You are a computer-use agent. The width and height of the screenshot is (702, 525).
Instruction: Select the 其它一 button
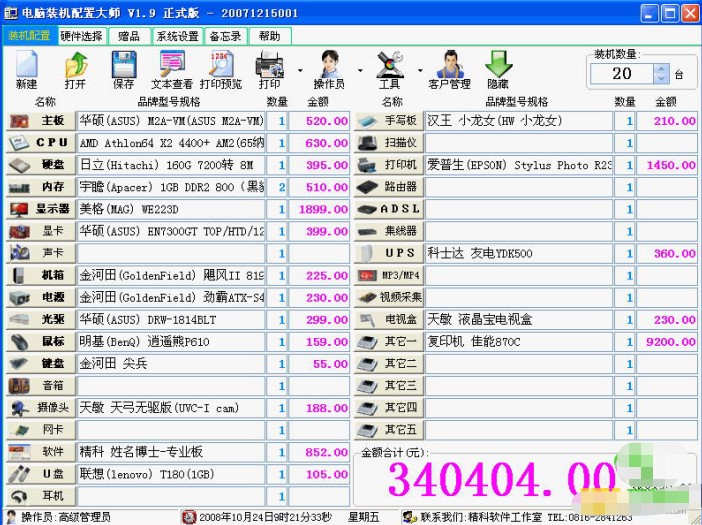(x=389, y=341)
